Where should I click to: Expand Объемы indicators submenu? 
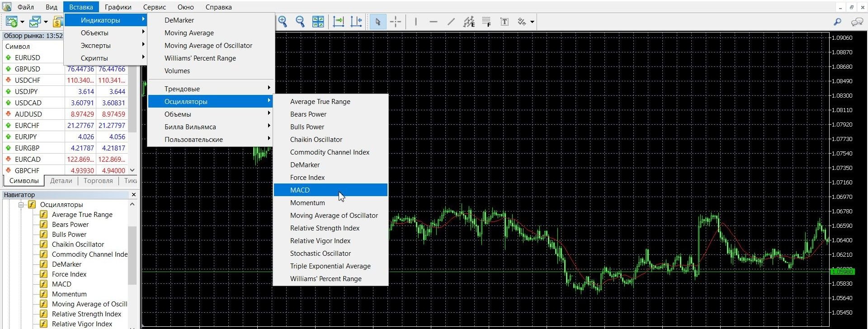[211, 114]
